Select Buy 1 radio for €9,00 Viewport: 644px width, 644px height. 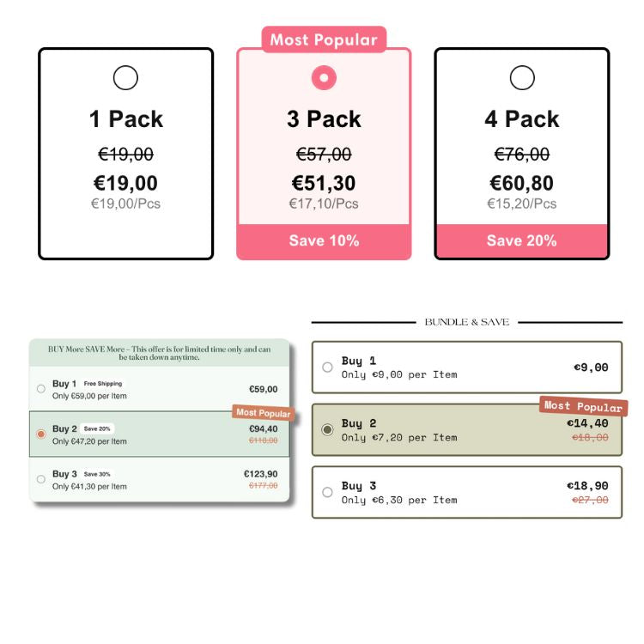[x=327, y=368]
